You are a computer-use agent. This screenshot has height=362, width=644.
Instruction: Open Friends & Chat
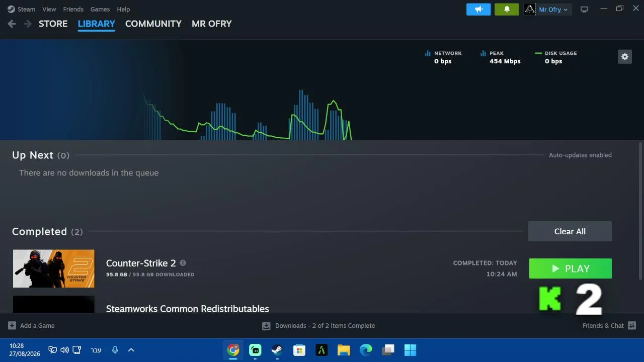[x=603, y=326]
